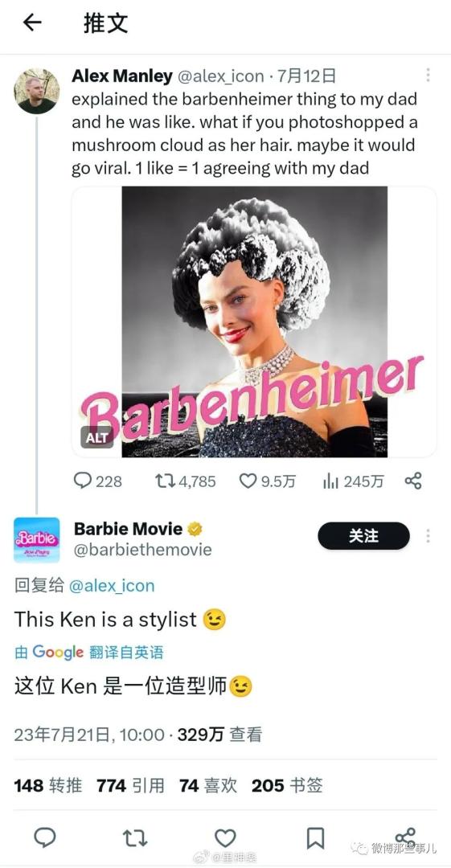
Task: Go back using the arrow icon
Action: pos(32,23)
